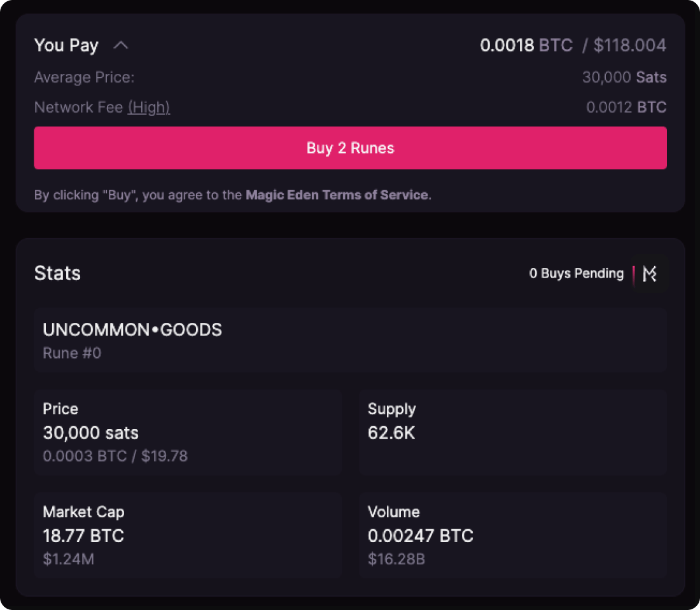Click the Network Fee High link

pos(149,108)
